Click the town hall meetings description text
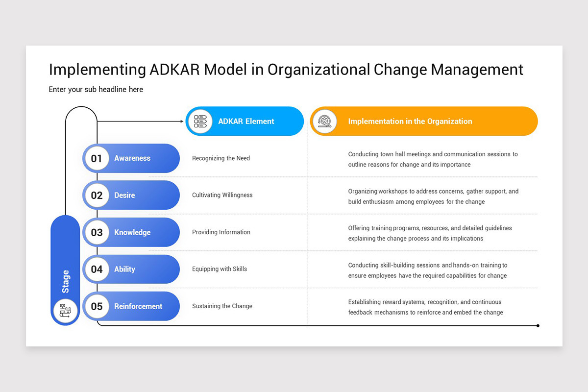The image size is (588, 392). click(x=433, y=159)
